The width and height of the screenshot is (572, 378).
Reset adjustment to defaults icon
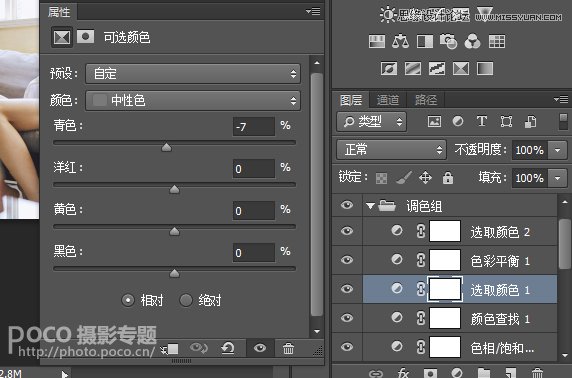[x=228, y=348]
